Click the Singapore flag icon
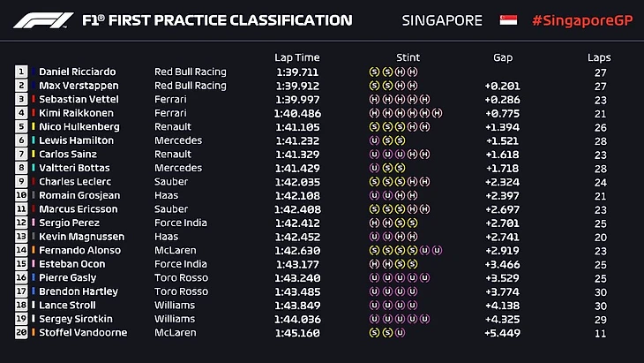 507,19
